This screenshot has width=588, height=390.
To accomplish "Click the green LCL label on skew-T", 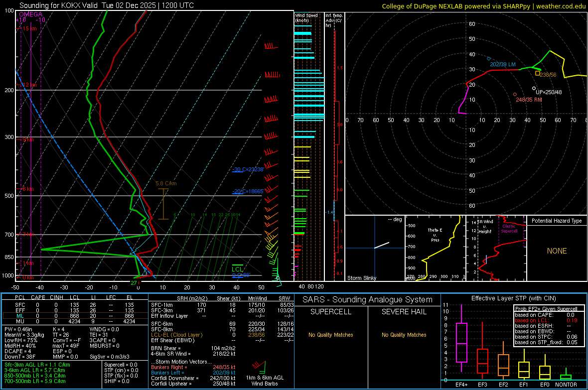I will pos(237,269).
